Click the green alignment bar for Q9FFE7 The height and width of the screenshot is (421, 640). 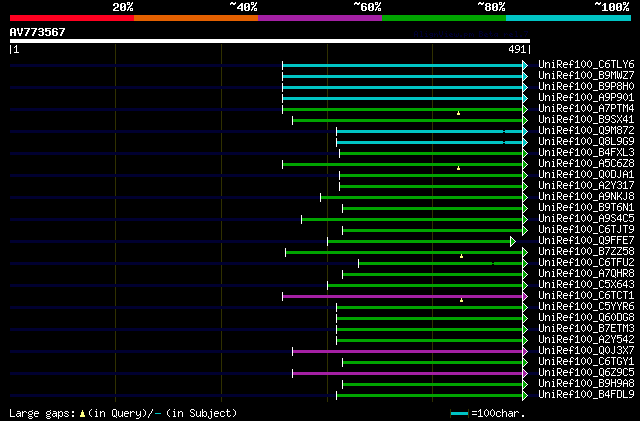point(419,242)
